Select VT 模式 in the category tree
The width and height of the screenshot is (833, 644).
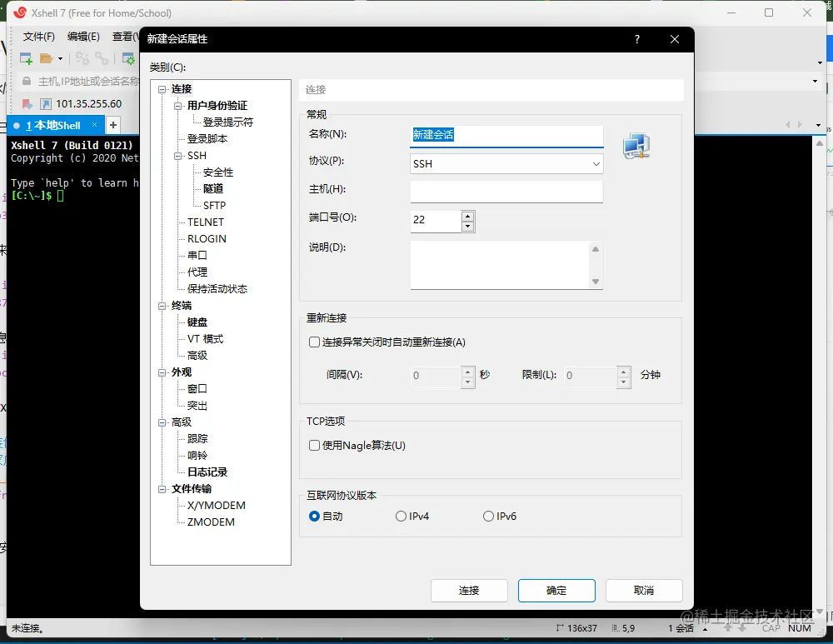205,339
